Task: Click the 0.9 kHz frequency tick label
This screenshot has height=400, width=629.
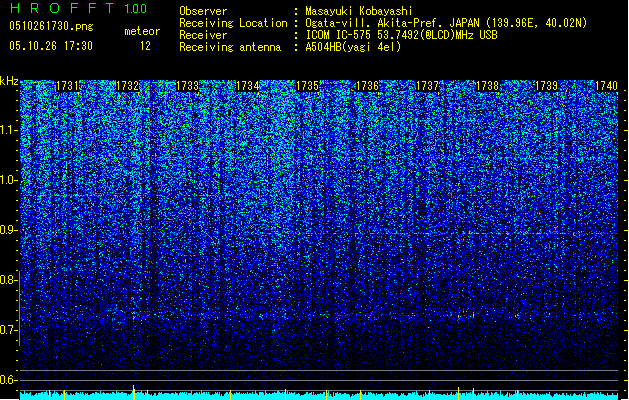Action: pyautogui.click(x=8, y=230)
